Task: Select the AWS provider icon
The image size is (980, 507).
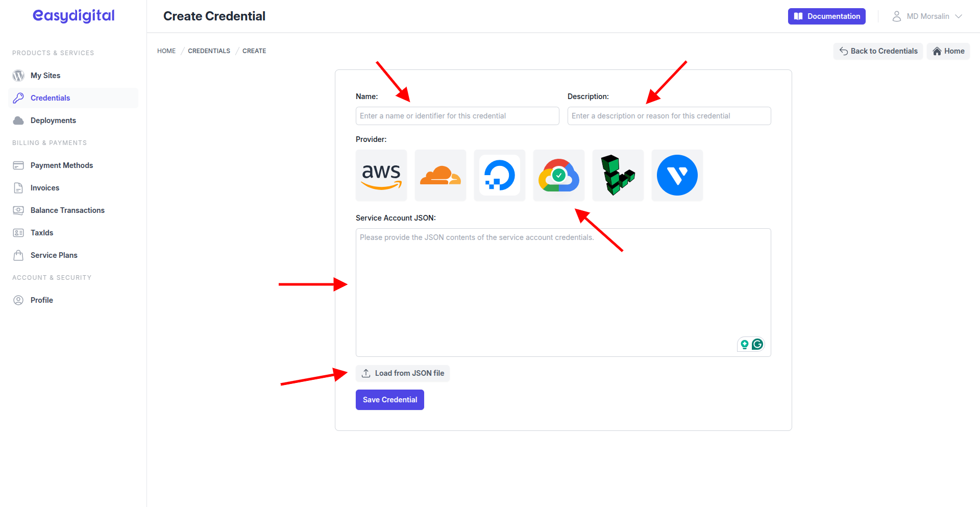Action: [381, 175]
